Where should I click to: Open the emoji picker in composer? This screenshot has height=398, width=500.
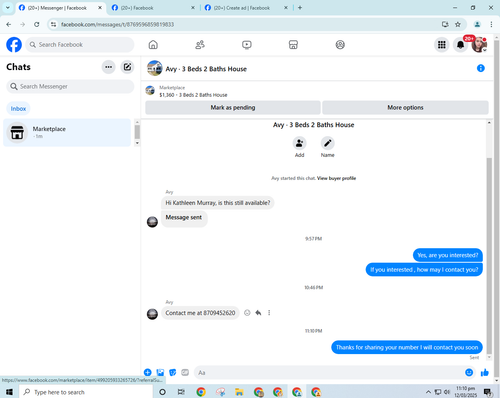pyautogui.click(x=469, y=372)
